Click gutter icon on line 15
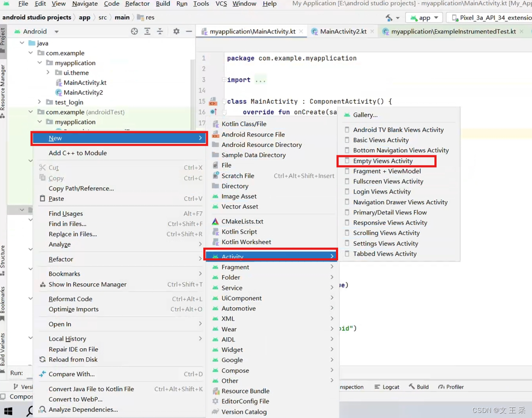The width and height of the screenshot is (532, 418). pos(213,101)
